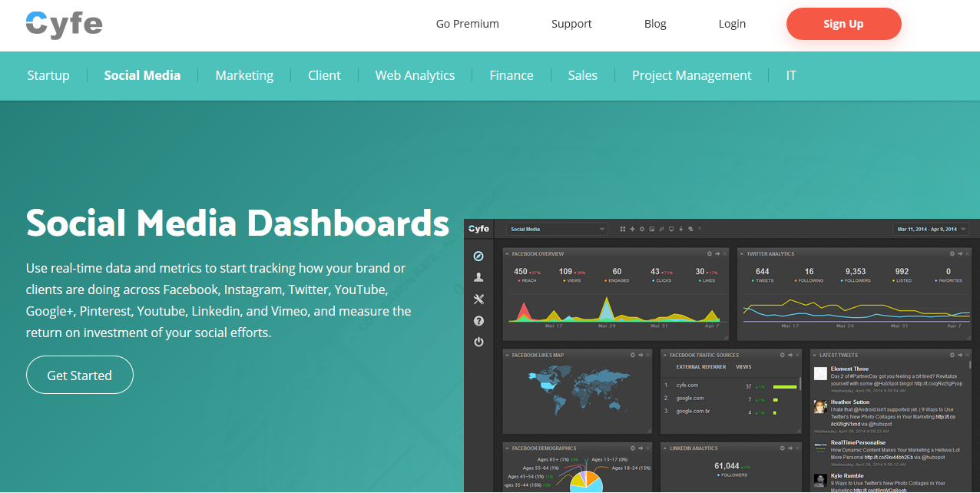Image resolution: width=980 pixels, height=493 pixels.
Task: Click the chain link icon in the dashboard toolbar
Action: coord(661,229)
